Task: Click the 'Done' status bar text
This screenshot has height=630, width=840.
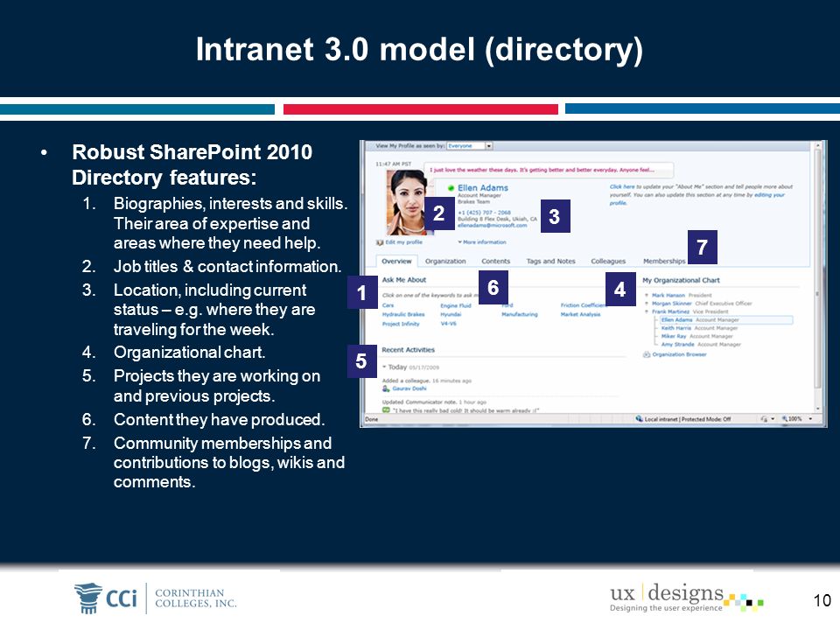Action: [371, 419]
